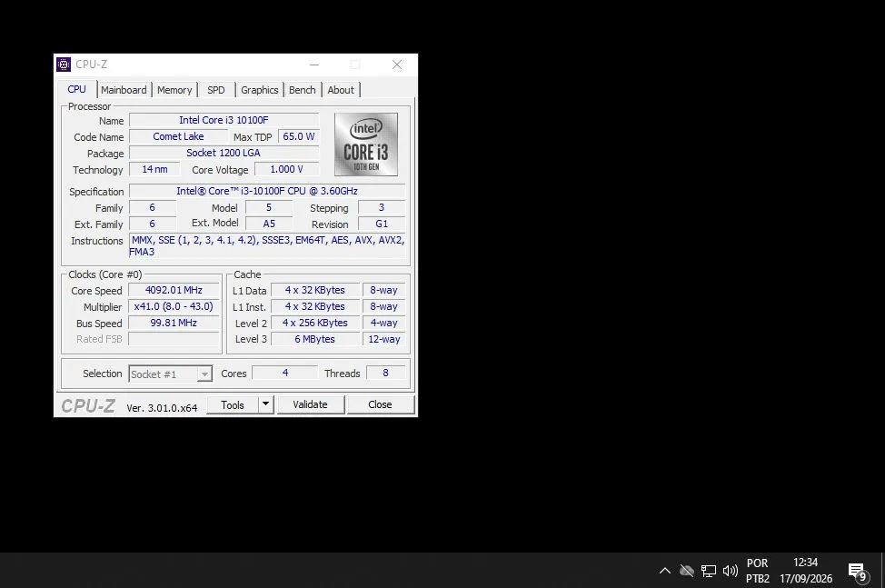Image resolution: width=885 pixels, height=588 pixels.
Task: Close the CPU-Z window with X
Action: point(397,65)
